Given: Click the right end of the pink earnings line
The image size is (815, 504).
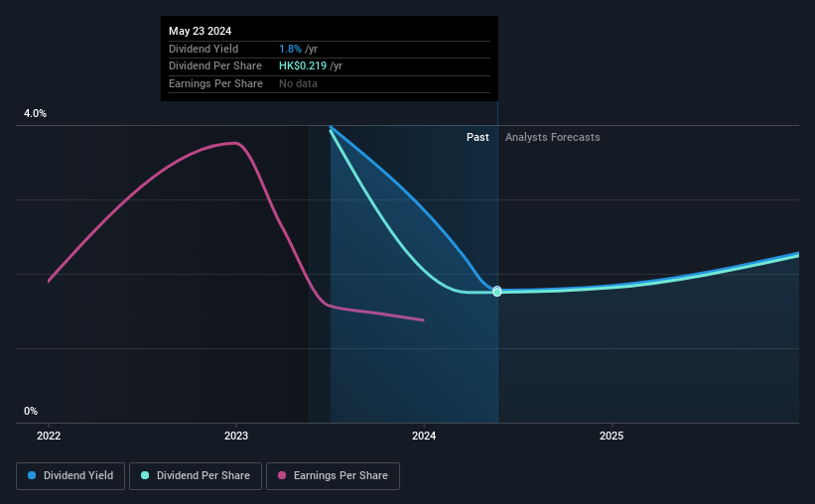Looking at the screenshot, I should 424,319.
